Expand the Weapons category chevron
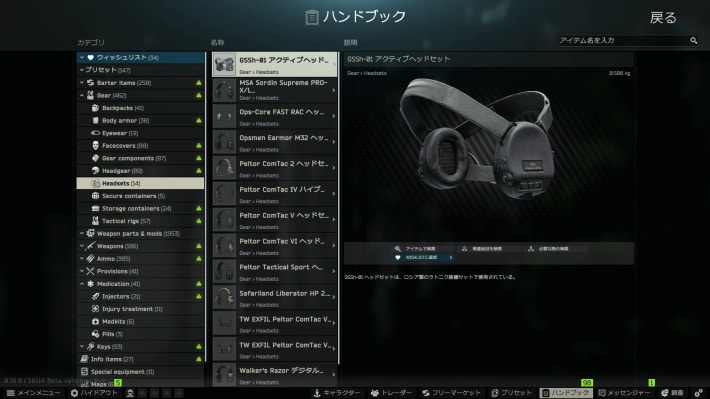Image resolution: width=710 pixels, height=399 pixels. tap(82, 246)
